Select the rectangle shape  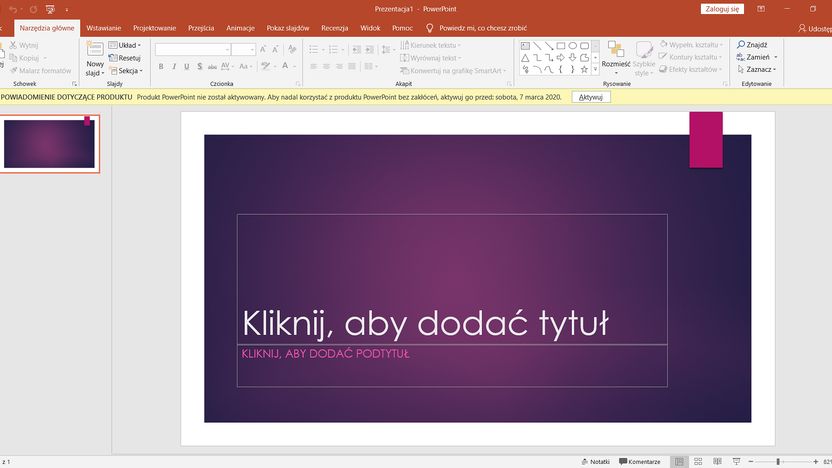click(x=561, y=46)
